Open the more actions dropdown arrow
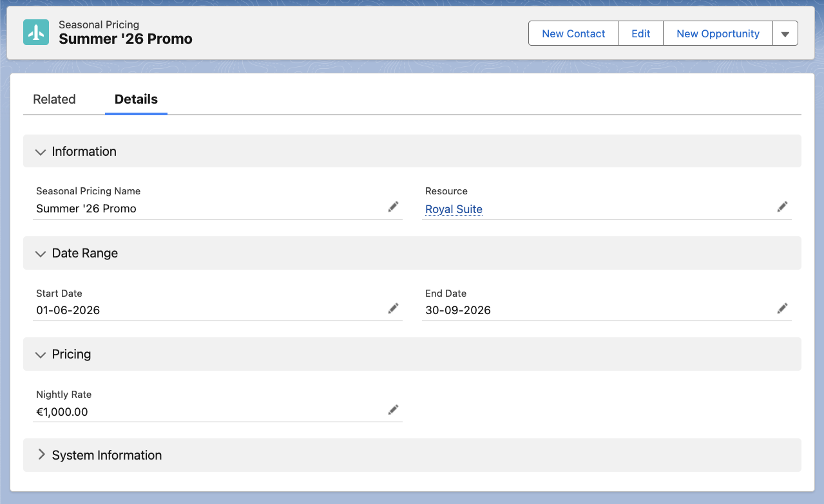Viewport: 824px width, 504px height. pyautogui.click(x=785, y=34)
